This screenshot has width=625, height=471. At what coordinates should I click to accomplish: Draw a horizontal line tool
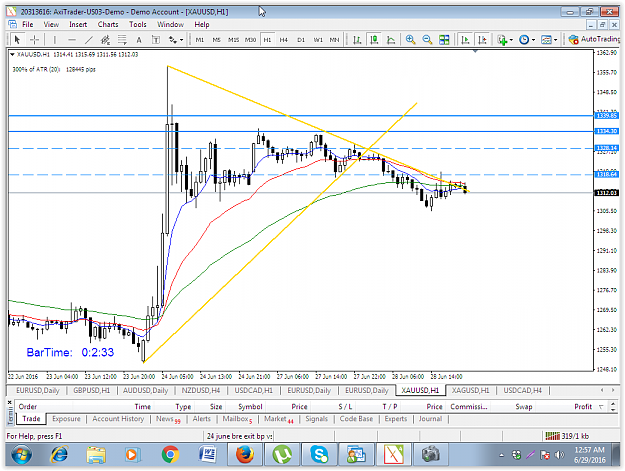click(x=72, y=39)
